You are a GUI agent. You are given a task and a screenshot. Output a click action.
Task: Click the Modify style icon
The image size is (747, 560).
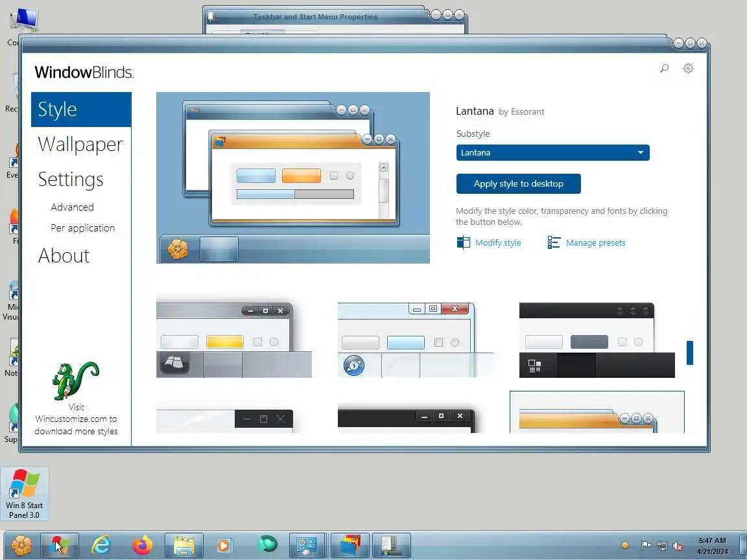pyautogui.click(x=463, y=243)
